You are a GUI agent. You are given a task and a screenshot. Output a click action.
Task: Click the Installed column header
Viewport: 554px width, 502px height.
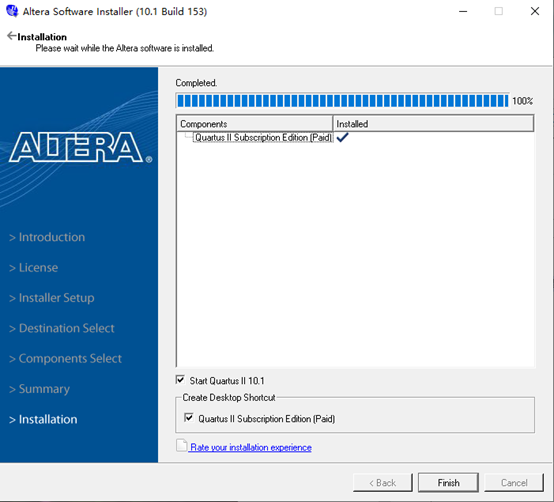click(x=433, y=124)
